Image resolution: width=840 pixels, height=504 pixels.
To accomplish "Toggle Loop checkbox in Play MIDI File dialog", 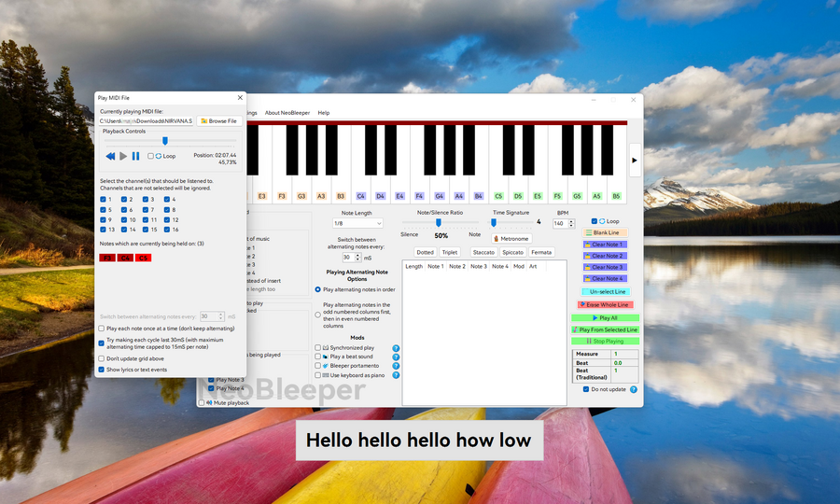I will click(150, 156).
